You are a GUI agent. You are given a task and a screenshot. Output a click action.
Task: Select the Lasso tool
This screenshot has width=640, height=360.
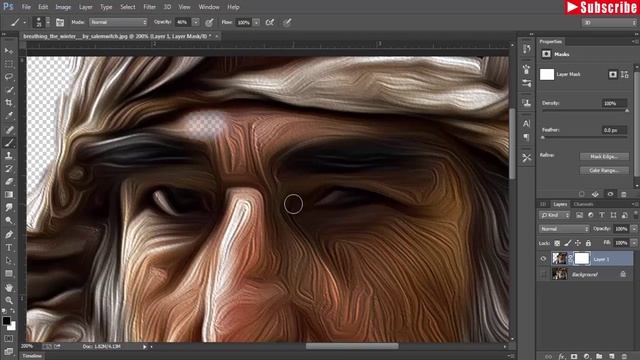(x=9, y=77)
